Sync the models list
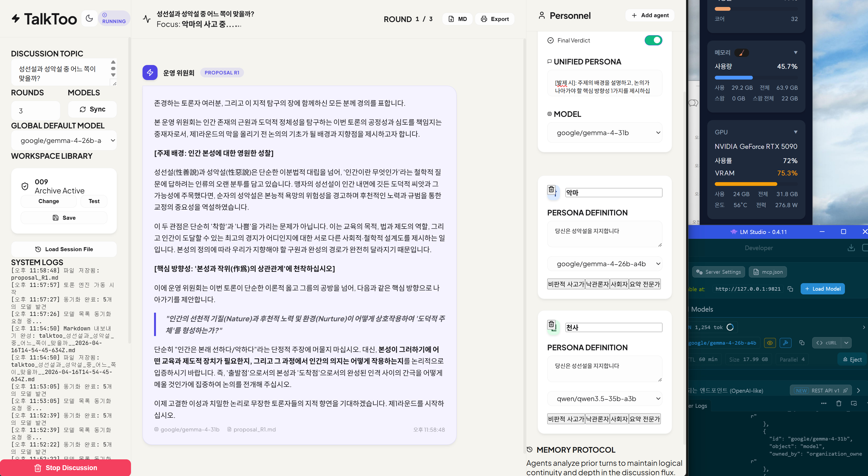The width and height of the screenshot is (868, 476). point(92,109)
